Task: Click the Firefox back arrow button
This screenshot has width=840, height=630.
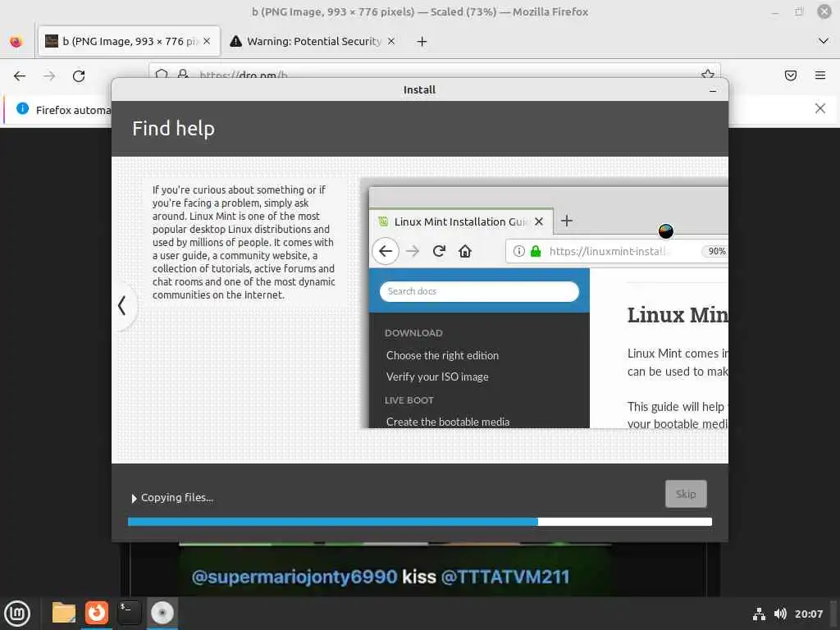Action: (20, 76)
